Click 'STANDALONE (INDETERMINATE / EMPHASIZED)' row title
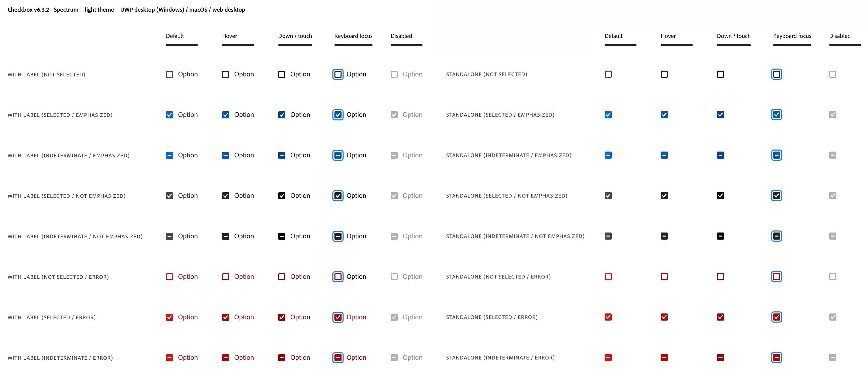This screenshot has height=380, width=868. pos(509,155)
